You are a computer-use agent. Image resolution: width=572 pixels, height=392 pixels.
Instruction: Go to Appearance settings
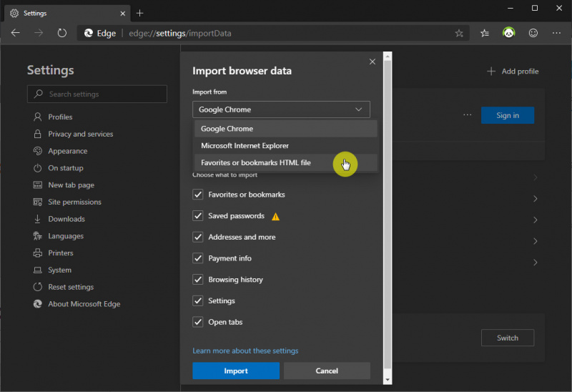click(61, 151)
